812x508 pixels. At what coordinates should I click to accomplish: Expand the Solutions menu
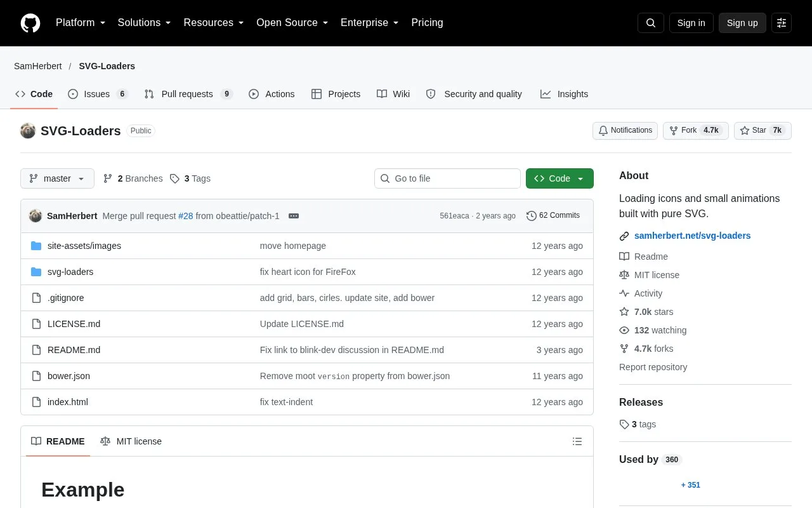click(145, 23)
